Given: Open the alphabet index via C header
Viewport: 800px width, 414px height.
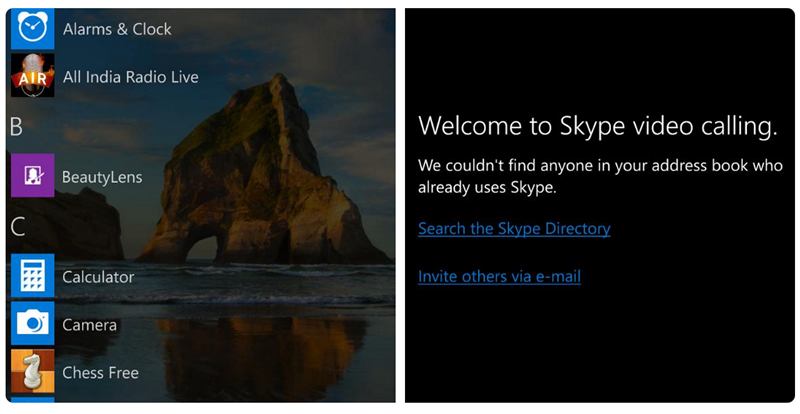Looking at the screenshot, I should [17, 227].
